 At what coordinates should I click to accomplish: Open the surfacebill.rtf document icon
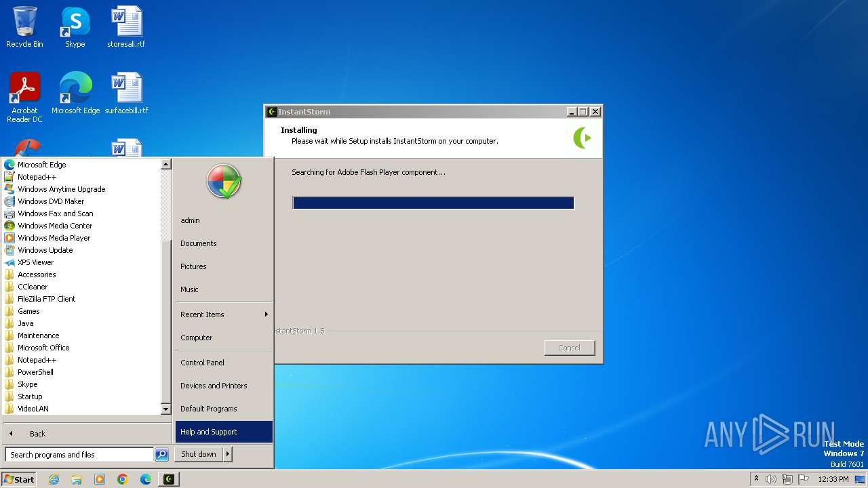126,94
